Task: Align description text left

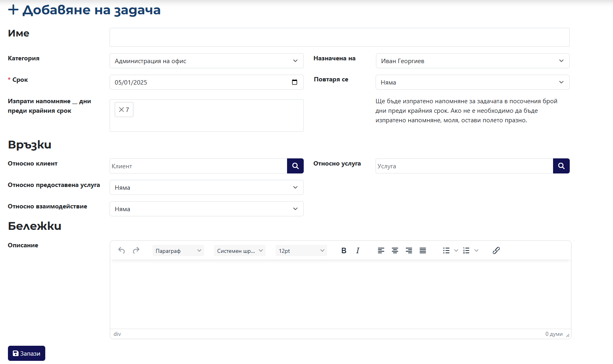Action: (x=381, y=250)
